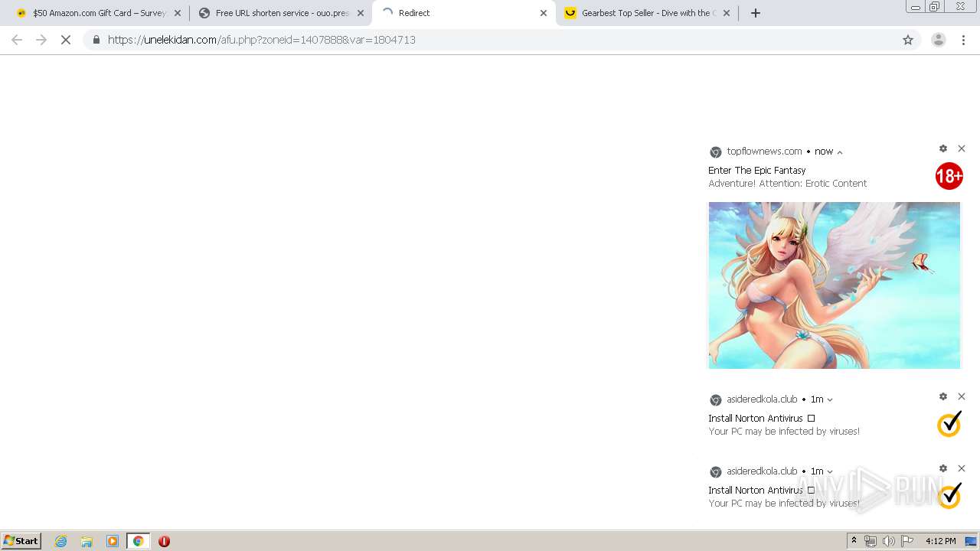Open the clock showing 4:12 PM
This screenshot has height=551, width=980.
[940, 541]
